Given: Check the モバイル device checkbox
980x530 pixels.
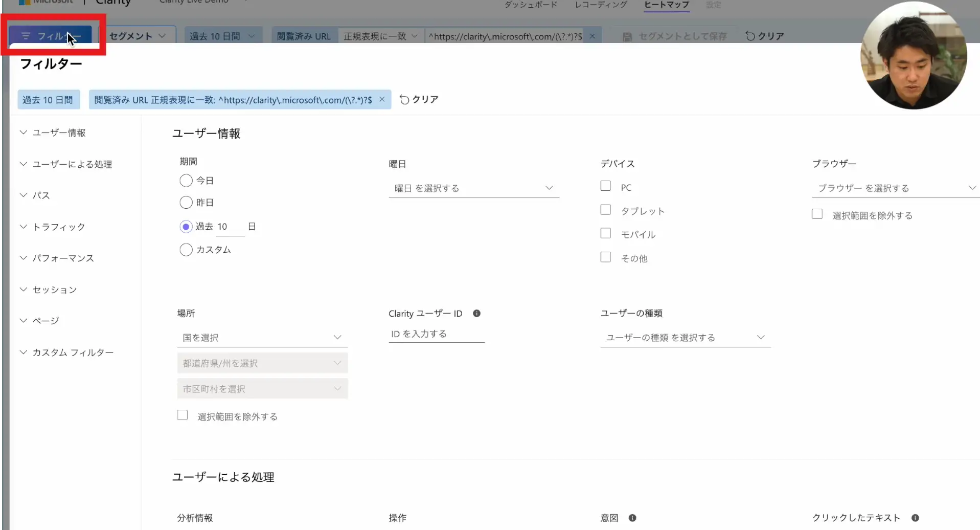Looking at the screenshot, I should [606, 233].
